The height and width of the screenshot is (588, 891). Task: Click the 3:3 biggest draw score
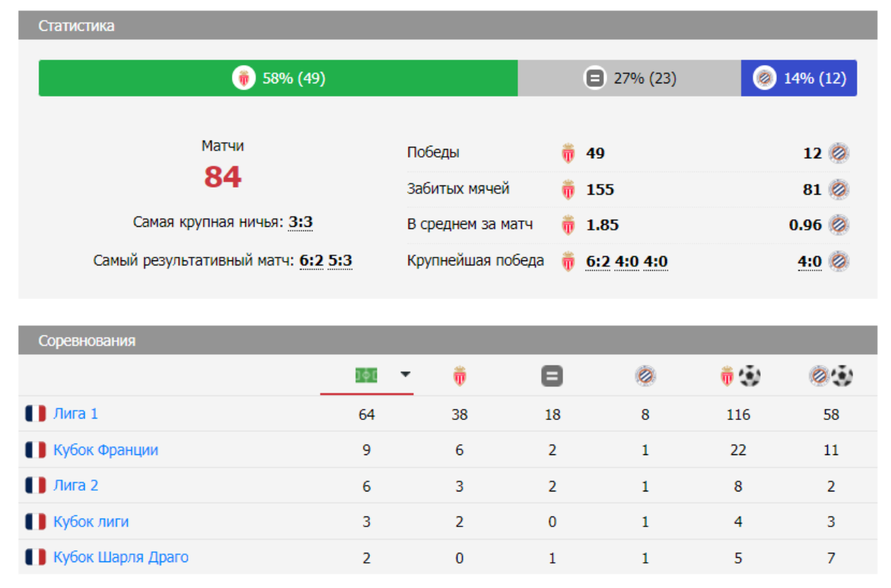click(x=301, y=223)
